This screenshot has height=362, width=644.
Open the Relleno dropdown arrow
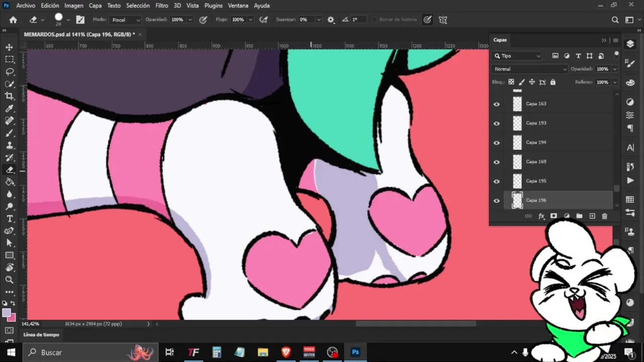point(615,82)
